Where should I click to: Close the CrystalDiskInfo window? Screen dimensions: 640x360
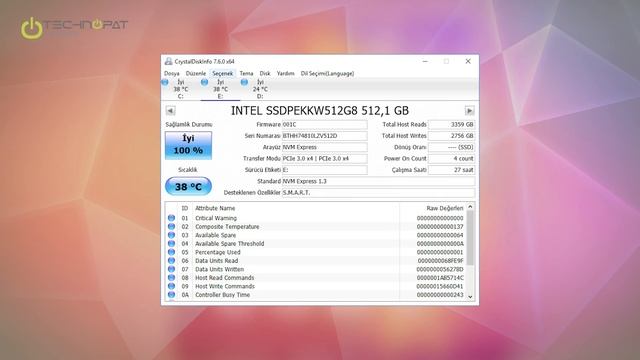click(x=468, y=61)
